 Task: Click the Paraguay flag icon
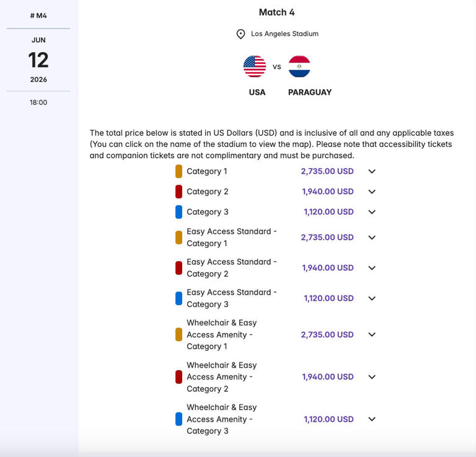pos(299,66)
